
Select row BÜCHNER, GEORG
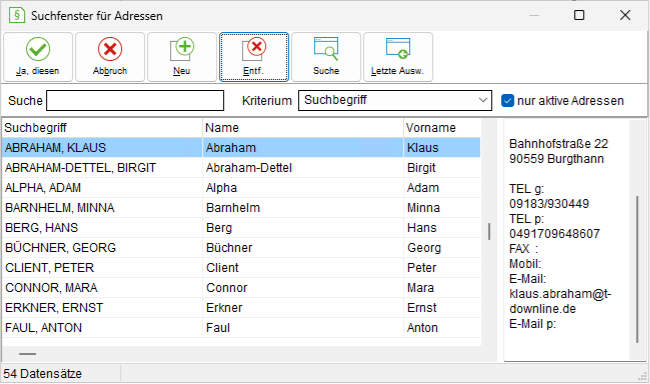coord(241,248)
